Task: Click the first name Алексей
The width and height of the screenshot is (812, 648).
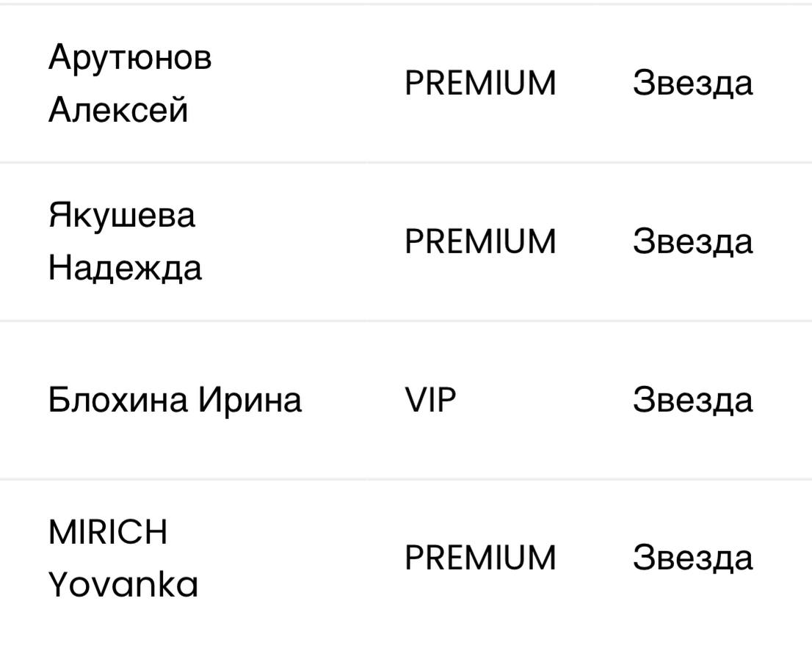Action: click(118, 110)
